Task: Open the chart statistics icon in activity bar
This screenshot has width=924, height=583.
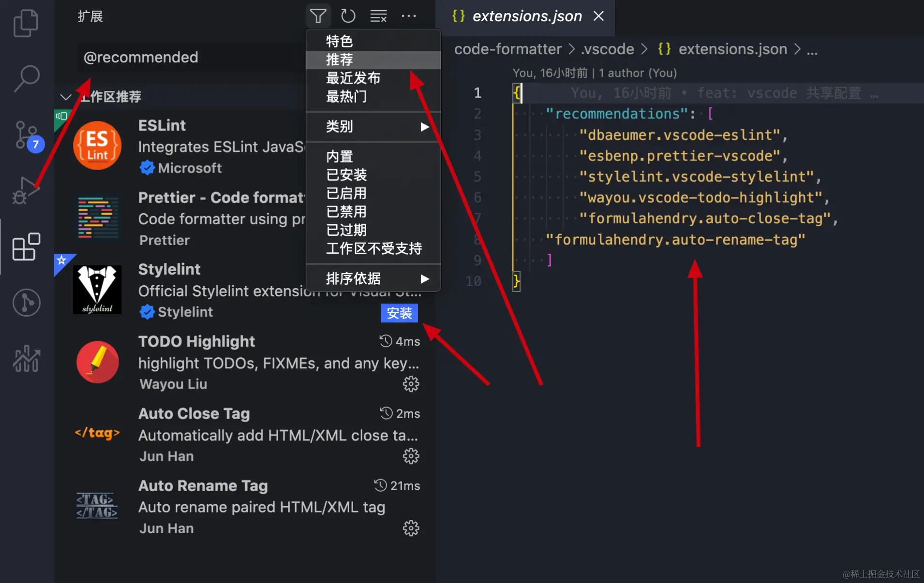Action: click(x=26, y=359)
